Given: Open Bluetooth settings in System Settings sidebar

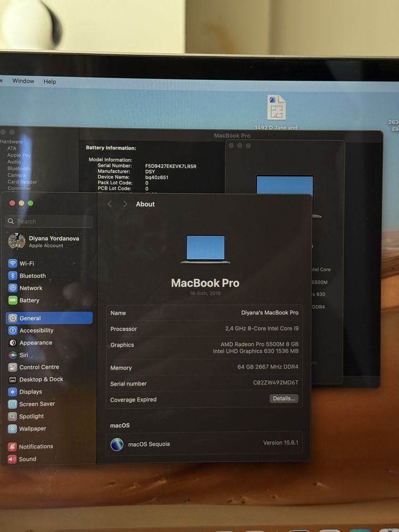Looking at the screenshot, I should click(27, 276).
